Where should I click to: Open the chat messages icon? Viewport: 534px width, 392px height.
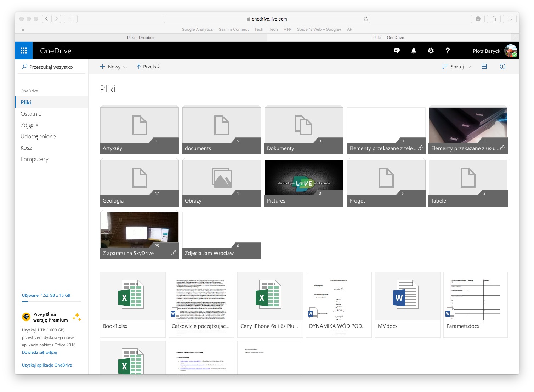pyautogui.click(x=397, y=51)
